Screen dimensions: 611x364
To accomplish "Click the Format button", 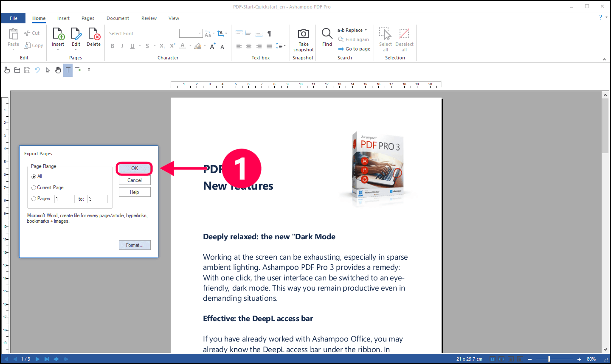I will coord(135,245).
